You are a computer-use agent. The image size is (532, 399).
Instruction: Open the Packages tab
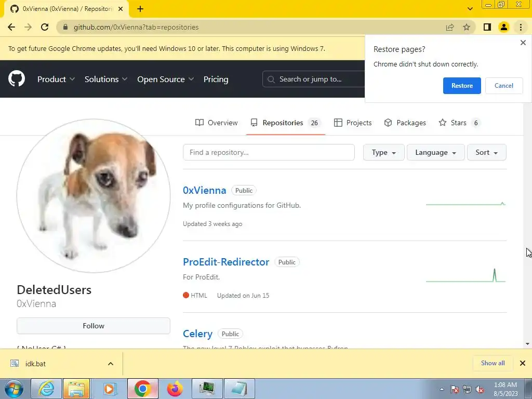click(405, 123)
